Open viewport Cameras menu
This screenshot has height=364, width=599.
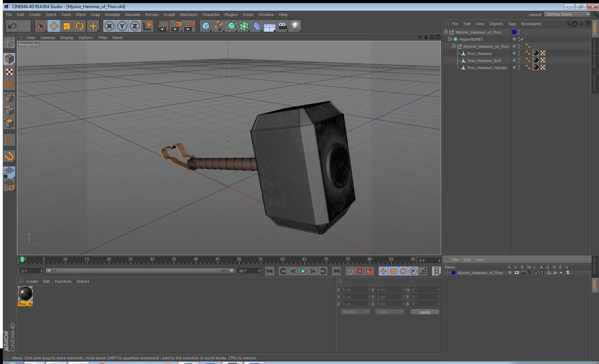point(48,38)
